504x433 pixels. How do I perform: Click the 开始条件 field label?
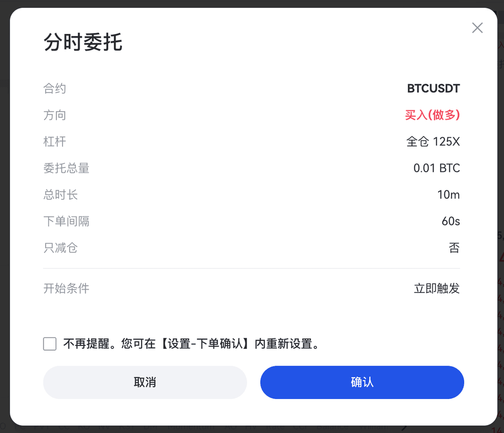pyautogui.click(x=66, y=289)
